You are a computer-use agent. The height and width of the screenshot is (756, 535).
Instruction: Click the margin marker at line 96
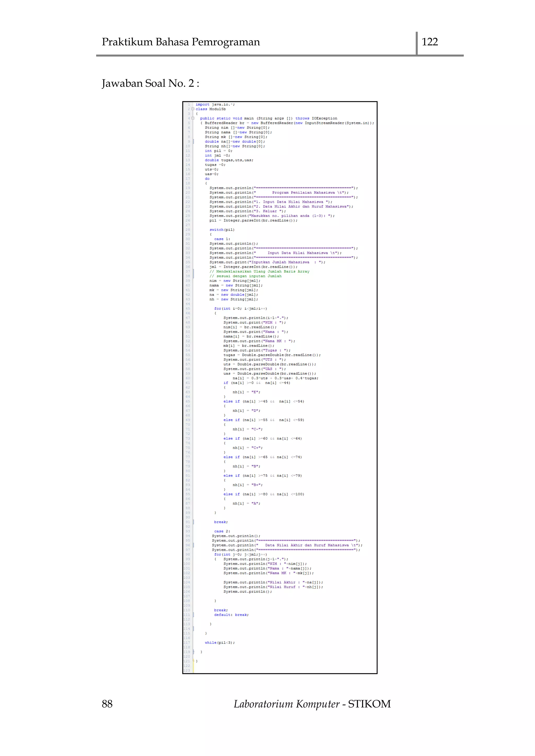pos(193,545)
